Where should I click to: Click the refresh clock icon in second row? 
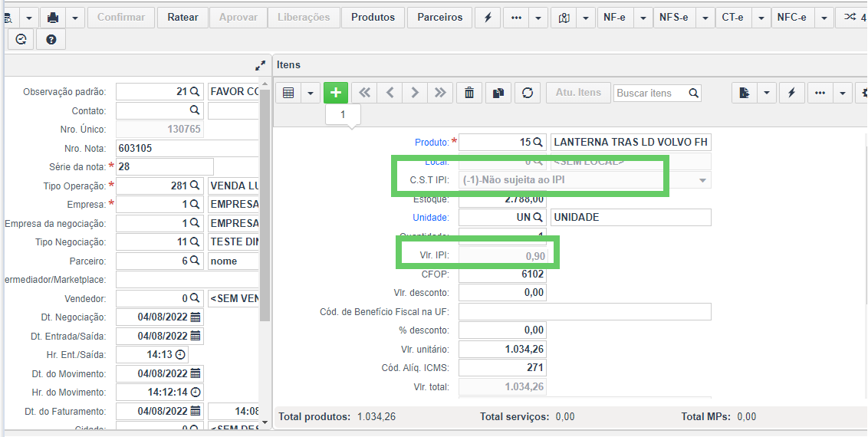[21, 40]
